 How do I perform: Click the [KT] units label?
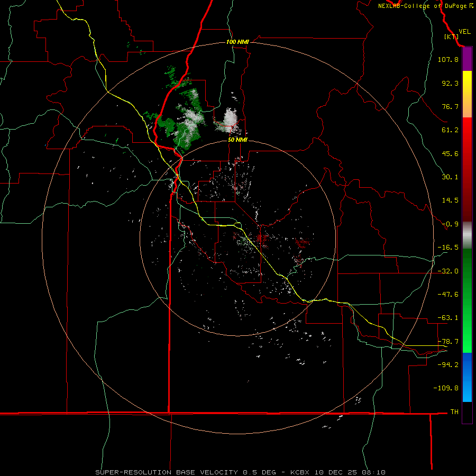[452, 36]
